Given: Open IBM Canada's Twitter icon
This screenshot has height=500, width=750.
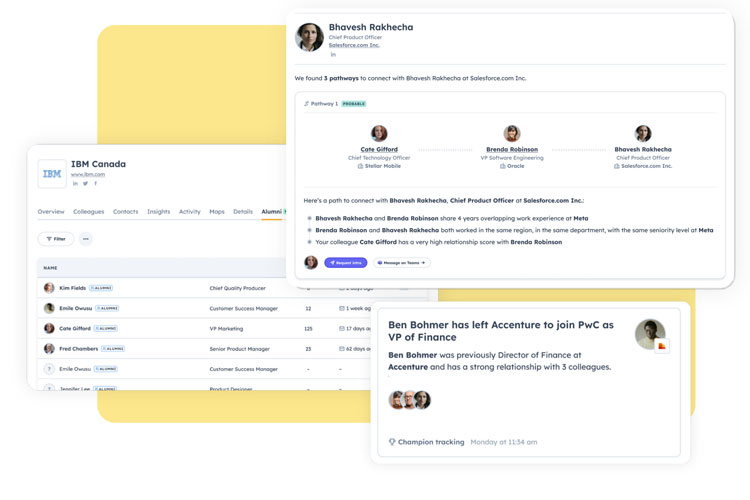Looking at the screenshot, I should coord(85,183).
